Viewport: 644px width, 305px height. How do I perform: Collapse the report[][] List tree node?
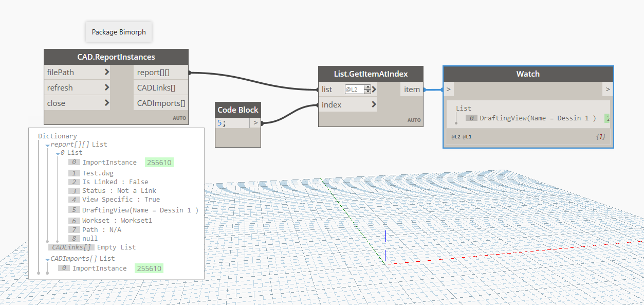(48, 145)
